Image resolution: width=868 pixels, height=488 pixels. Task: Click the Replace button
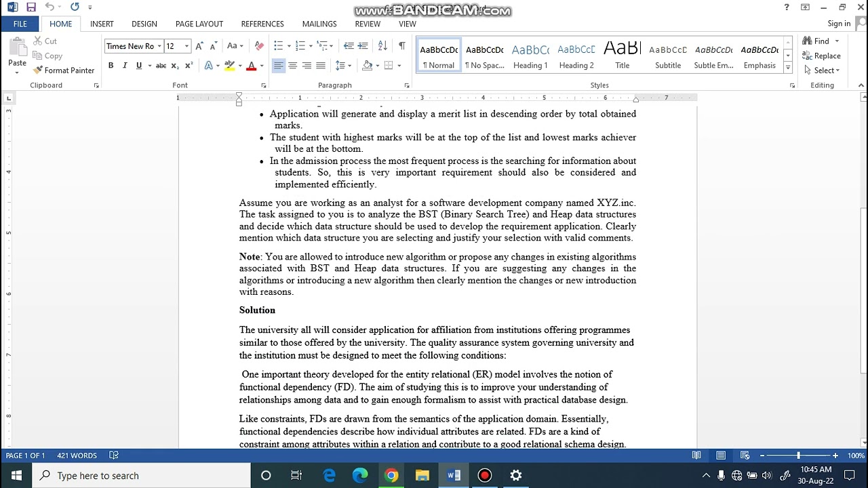click(821, 56)
